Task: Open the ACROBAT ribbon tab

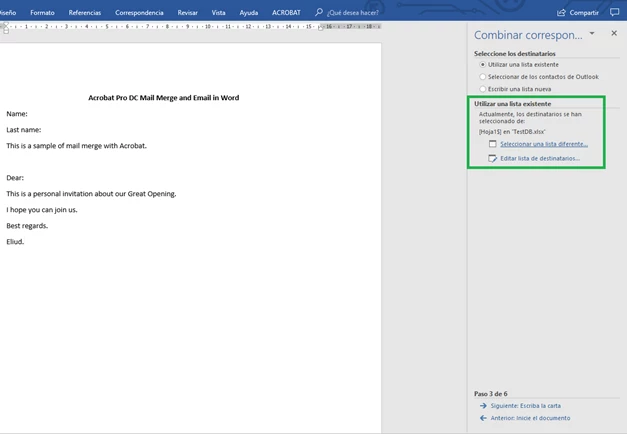Action: point(286,13)
